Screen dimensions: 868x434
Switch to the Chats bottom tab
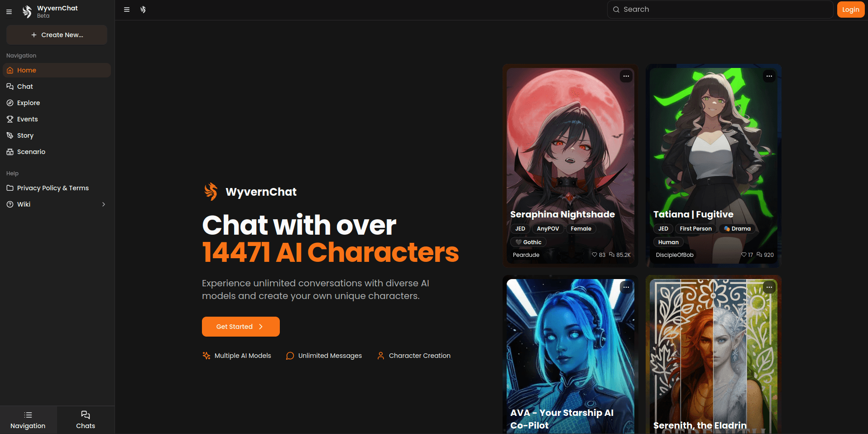click(86, 420)
